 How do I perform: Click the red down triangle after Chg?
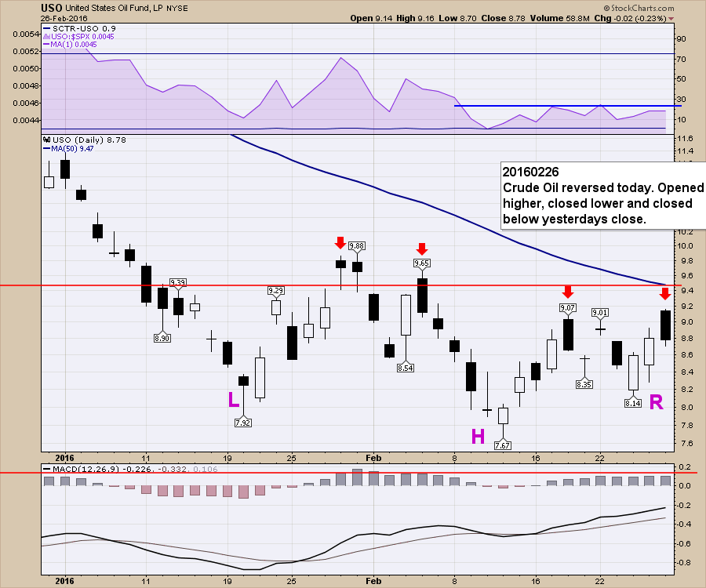click(671, 19)
